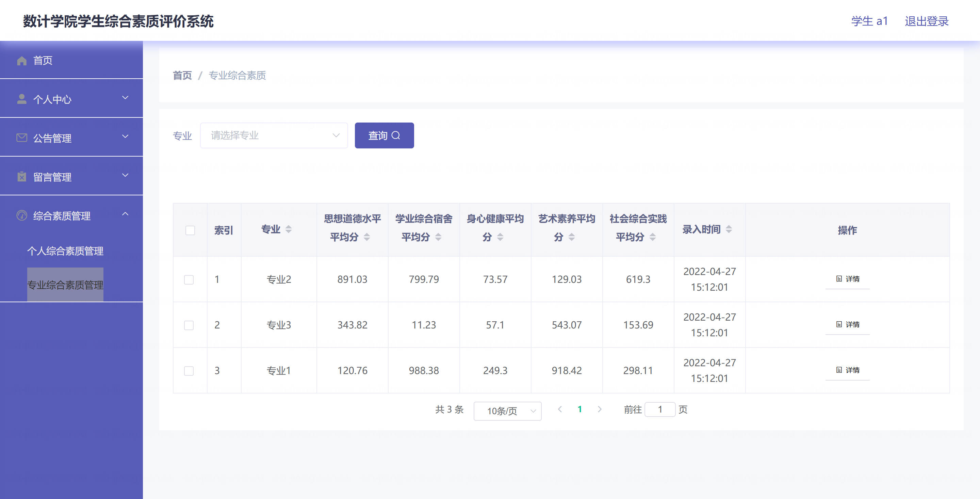
Task: Click the 988.38 table cell
Action: click(x=424, y=371)
